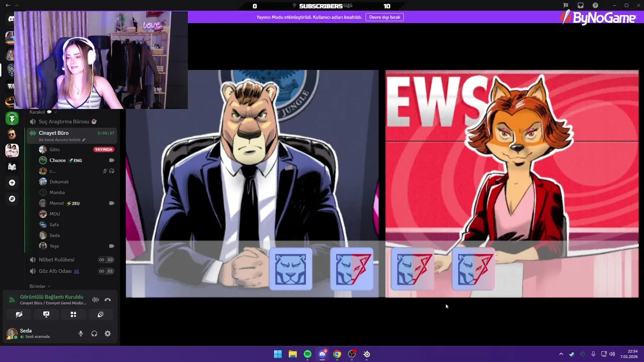Toggle camera on with crossed camera button
The height and width of the screenshot is (362, 644).
[19, 314]
